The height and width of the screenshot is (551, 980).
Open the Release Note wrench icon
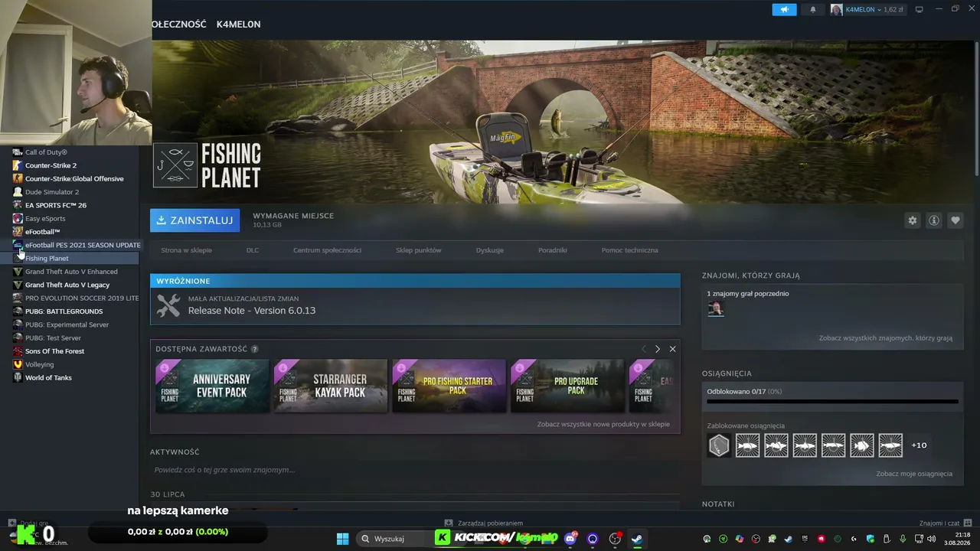tap(168, 305)
